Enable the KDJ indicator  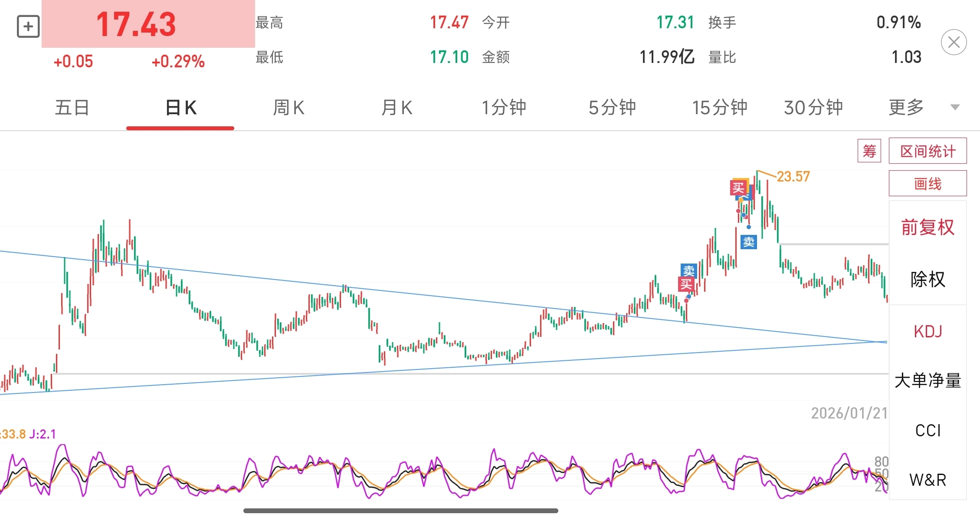[x=928, y=331]
